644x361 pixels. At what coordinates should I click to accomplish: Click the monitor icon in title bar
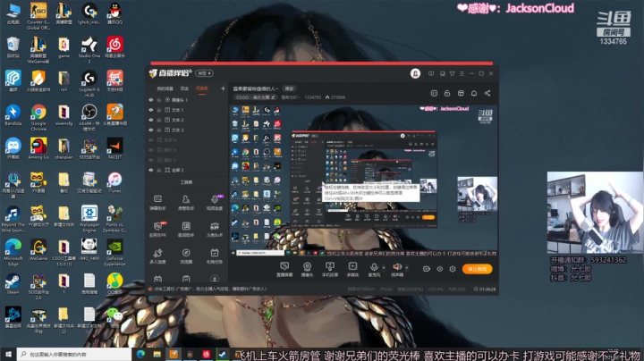(431, 73)
